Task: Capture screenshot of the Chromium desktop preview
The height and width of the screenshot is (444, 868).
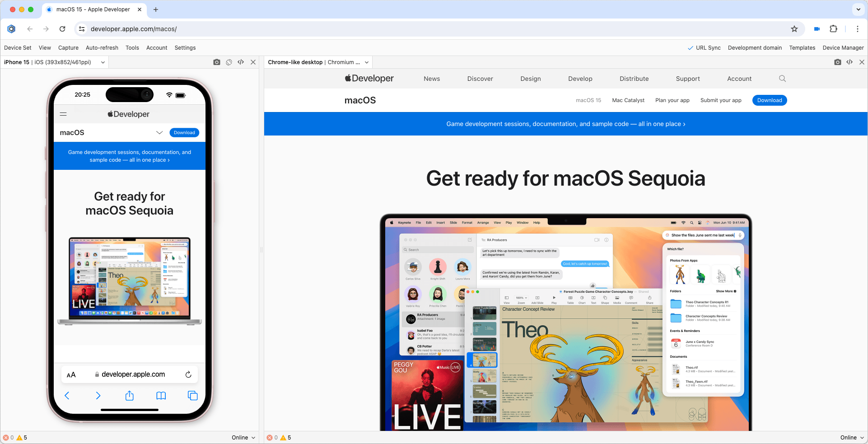Action: tap(838, 62)
